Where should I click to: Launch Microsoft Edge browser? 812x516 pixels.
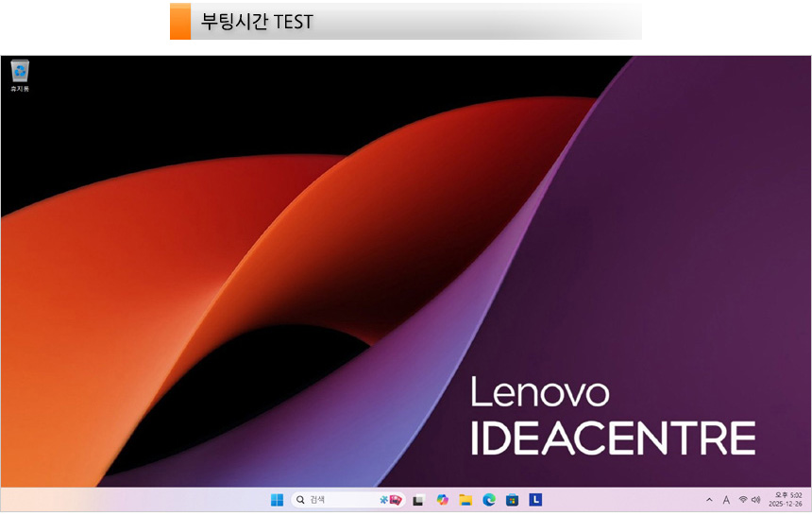click(x=489, y=500)
